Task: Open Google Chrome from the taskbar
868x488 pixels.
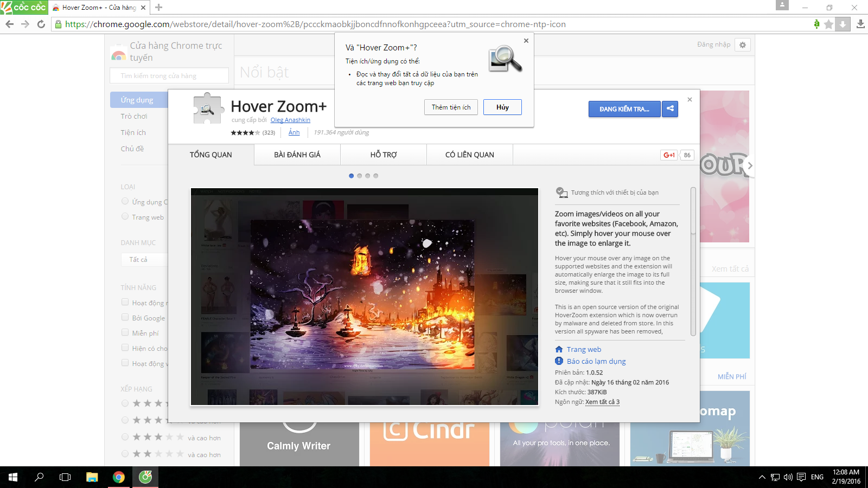Action: (x=118, y=477)
